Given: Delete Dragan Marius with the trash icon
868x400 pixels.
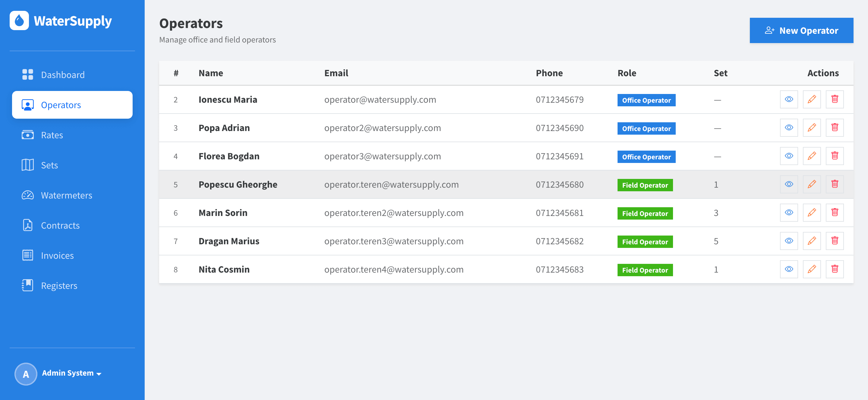Looking at the screenshot, I should [835, 241].
